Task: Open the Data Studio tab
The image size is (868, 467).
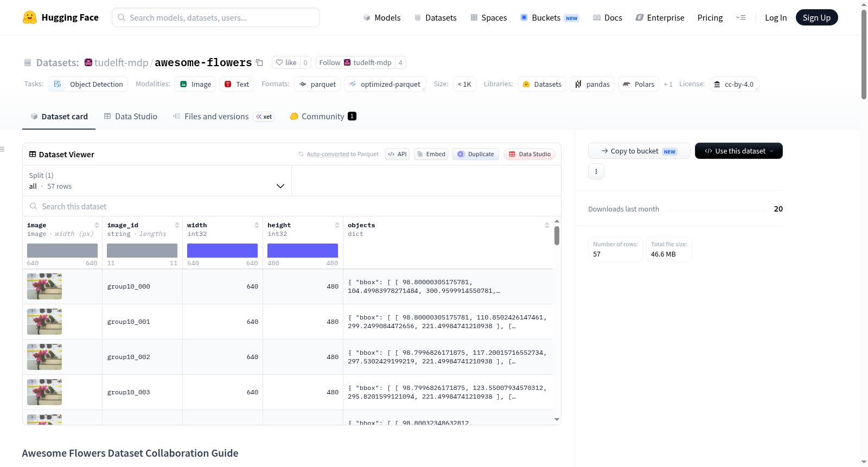Action: point(131,116)
